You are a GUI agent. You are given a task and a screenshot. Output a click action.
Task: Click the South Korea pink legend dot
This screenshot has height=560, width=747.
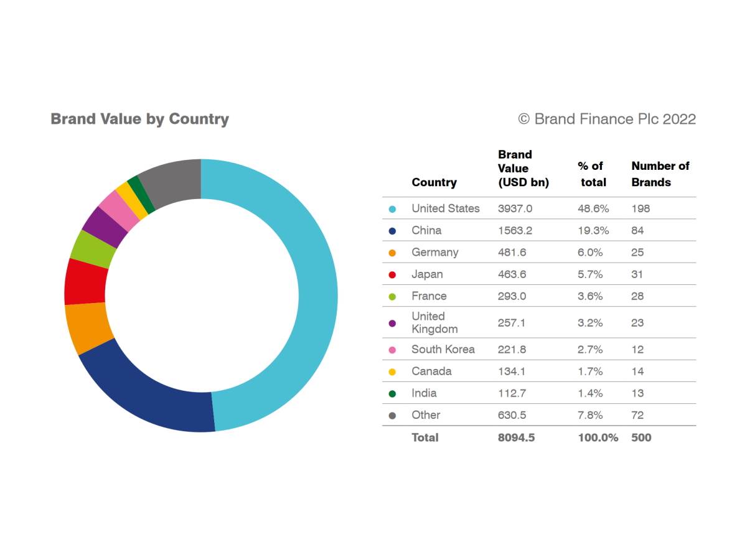point(392,350)
